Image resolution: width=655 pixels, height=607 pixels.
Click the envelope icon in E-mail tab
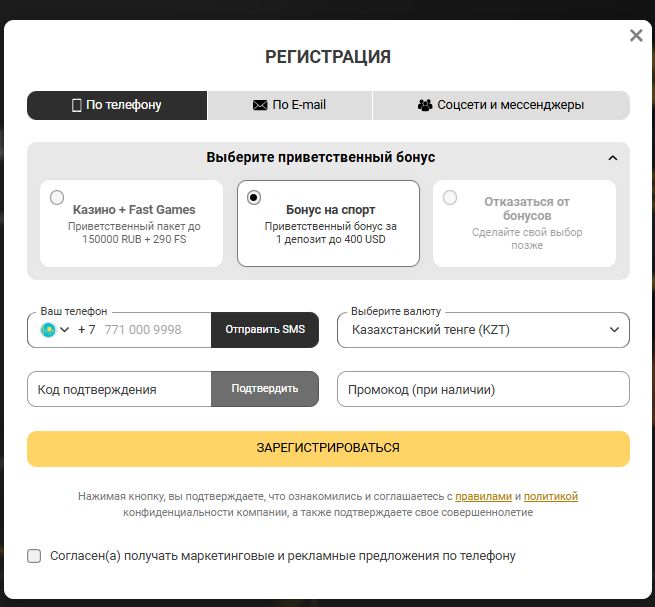(x=260, y=105)
